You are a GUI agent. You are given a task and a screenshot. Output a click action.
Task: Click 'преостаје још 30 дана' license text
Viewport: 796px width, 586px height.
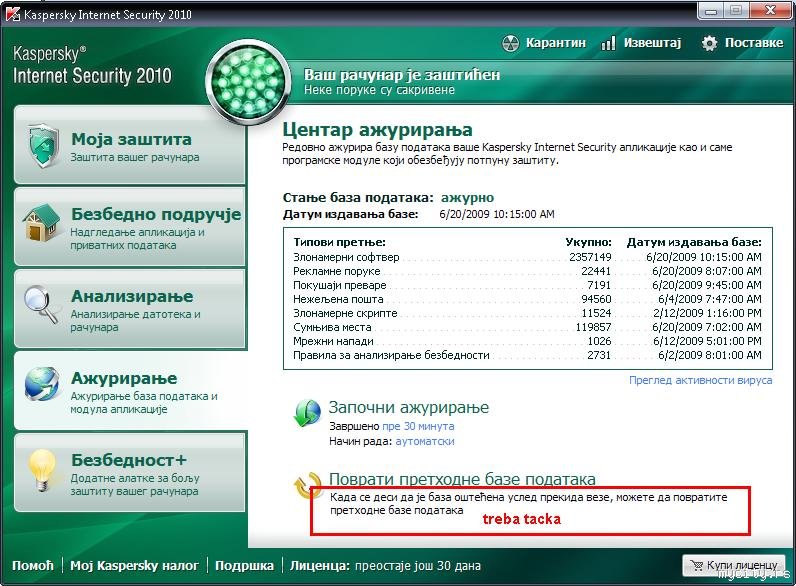tap(417, 565)
